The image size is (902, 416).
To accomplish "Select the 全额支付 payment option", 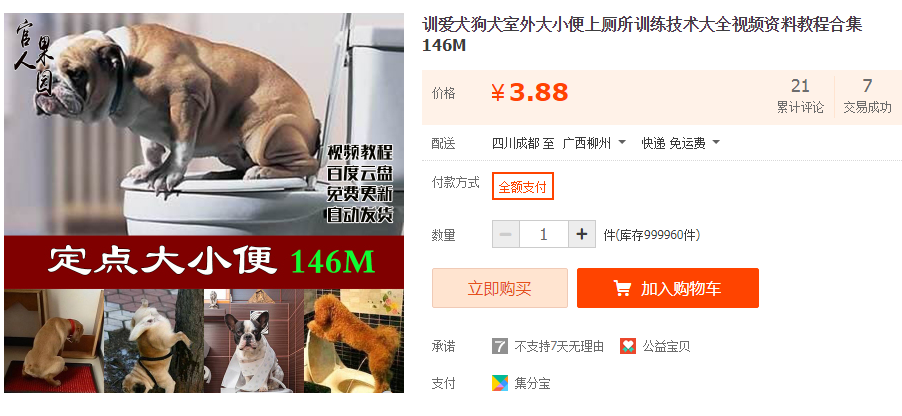I will (x=522, y=186).
